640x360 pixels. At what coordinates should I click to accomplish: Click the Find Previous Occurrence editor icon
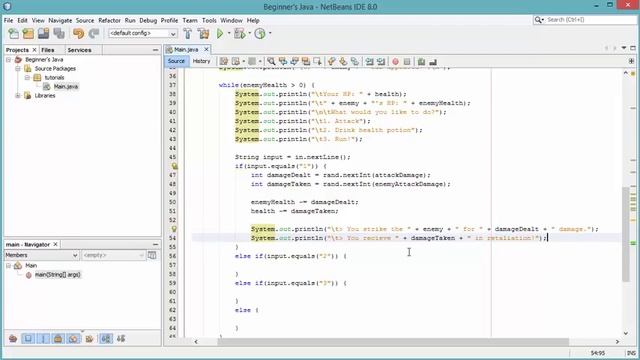tap(282, 62)
